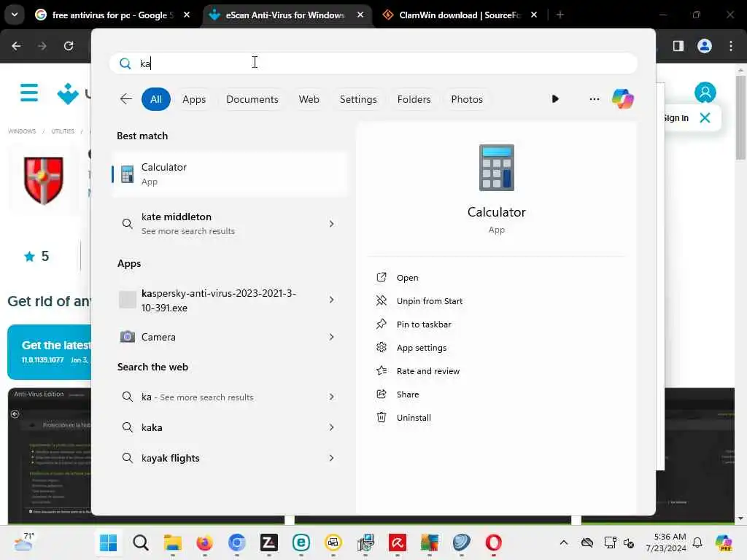Close the Sign in popup with X
This screenshot has height=560, width=747.
coord(705,117)
